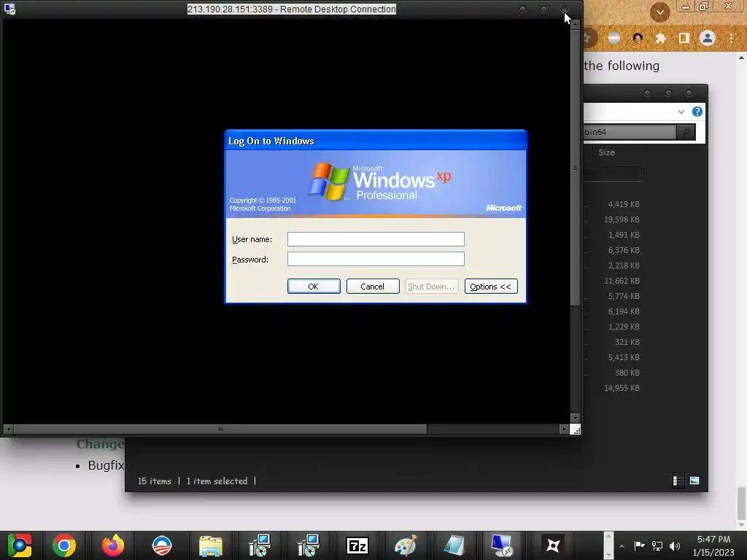Open 7-Zip from the taskbar
Screen dimensions: 747x560
point(357,545)
